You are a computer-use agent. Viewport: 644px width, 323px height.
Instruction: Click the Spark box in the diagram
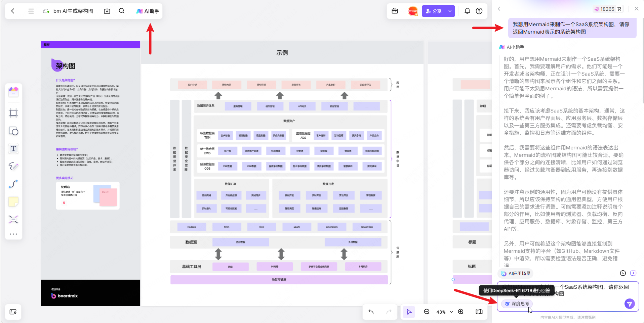(297, 227)
